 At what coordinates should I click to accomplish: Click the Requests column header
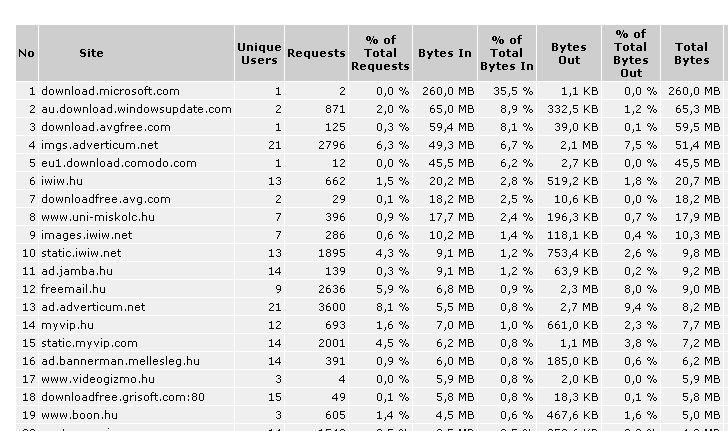point(316,53)
